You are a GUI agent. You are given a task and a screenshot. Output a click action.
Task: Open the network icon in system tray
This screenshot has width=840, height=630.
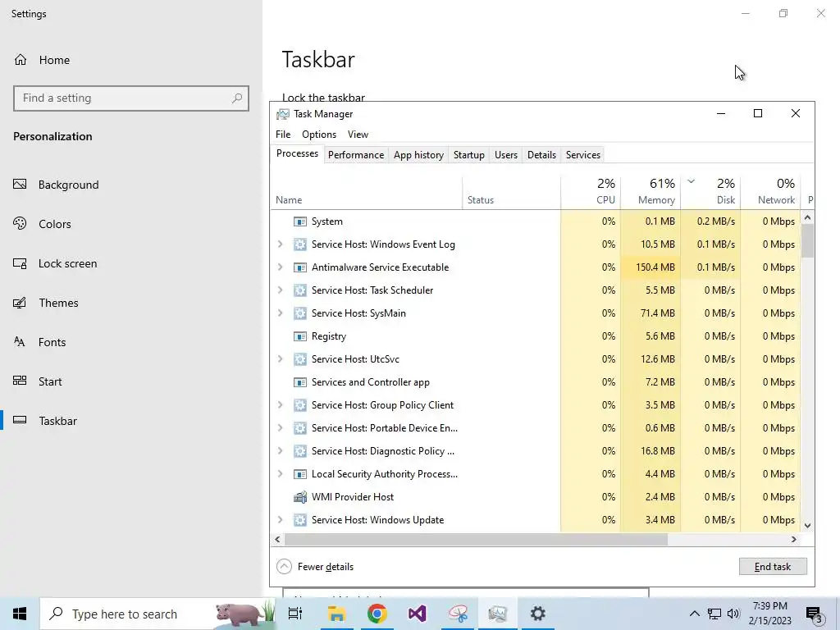[x=714, y=614]
